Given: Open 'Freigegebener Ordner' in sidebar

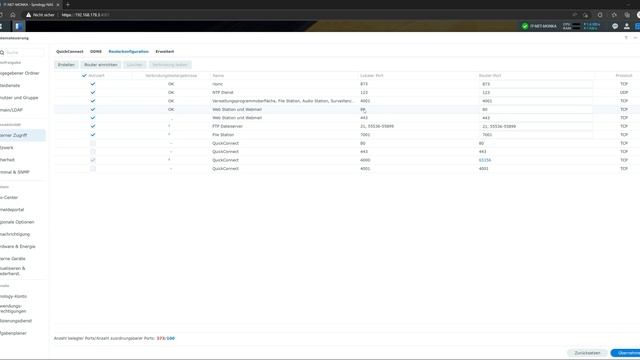Looking at the screenshot, I should click(x=20, y=73).
